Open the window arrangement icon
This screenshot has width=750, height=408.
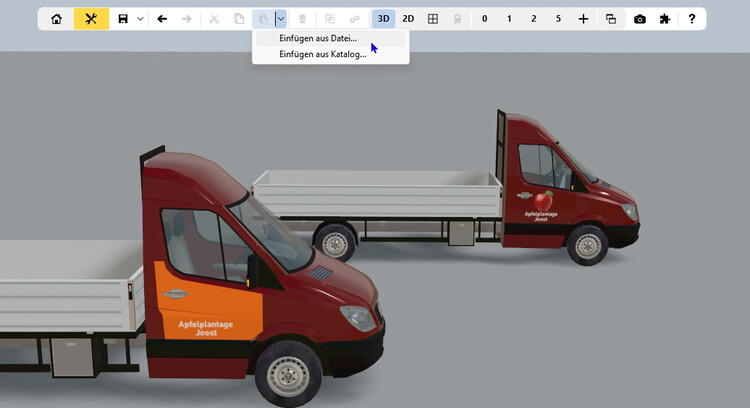[x=610, y=19]
